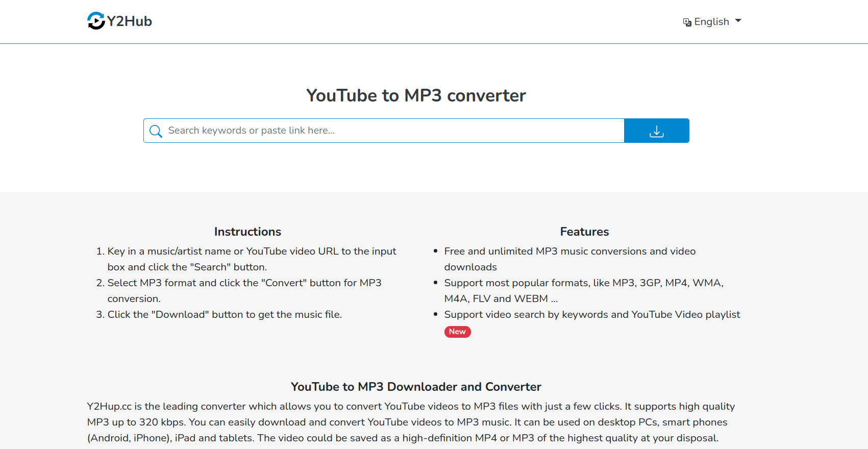Expand the language dropdown caret arrow

pos(738,21)
